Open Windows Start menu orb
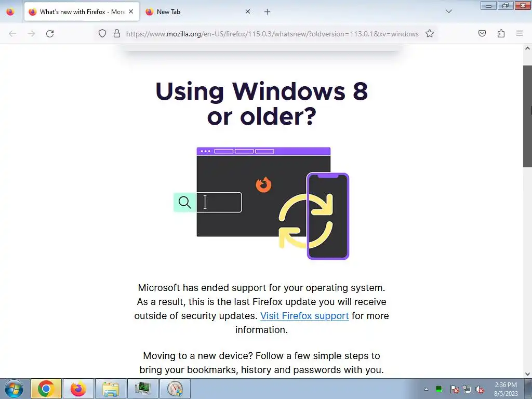Screen dimensions: 532x399 click(14, 389)
